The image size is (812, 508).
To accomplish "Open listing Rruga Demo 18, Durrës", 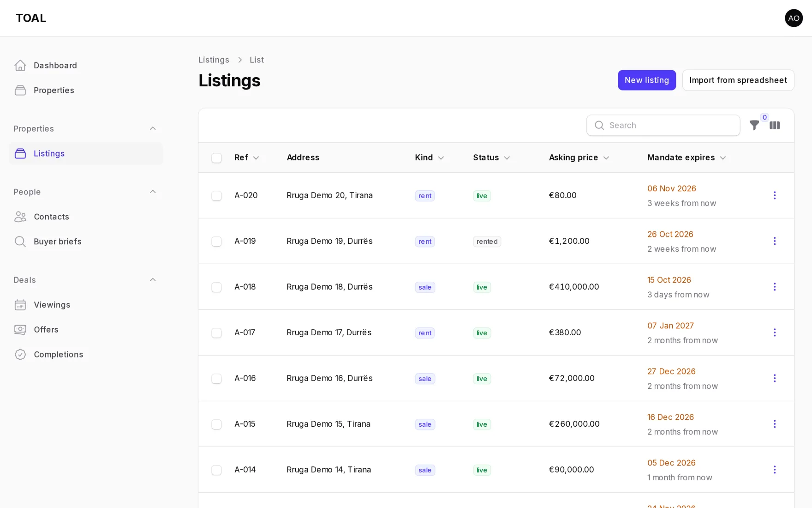I will tap(329, 287).
